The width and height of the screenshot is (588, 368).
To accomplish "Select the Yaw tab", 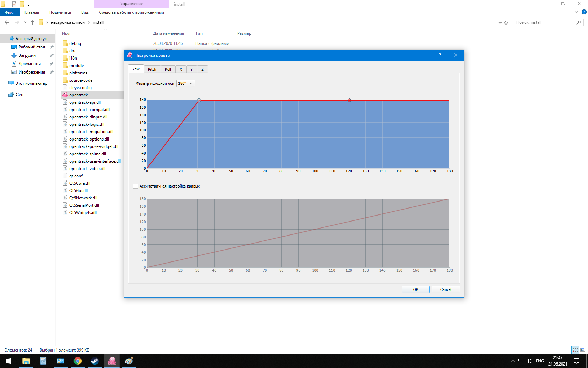I will pos(136,69).
